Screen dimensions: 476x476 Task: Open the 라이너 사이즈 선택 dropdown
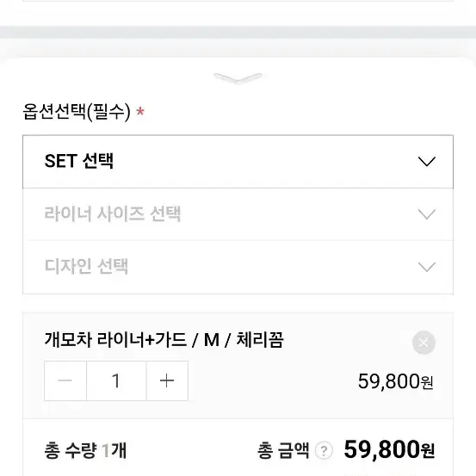(238, 214)
